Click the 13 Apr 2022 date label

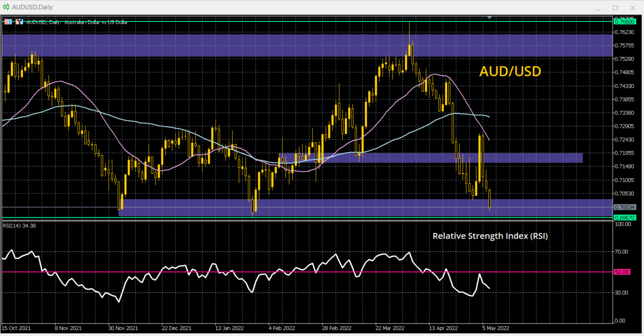tap(444, 329)
